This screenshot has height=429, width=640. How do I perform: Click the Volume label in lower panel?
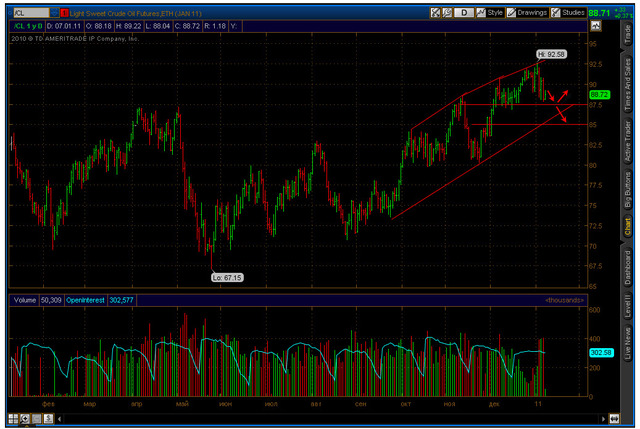24,300
